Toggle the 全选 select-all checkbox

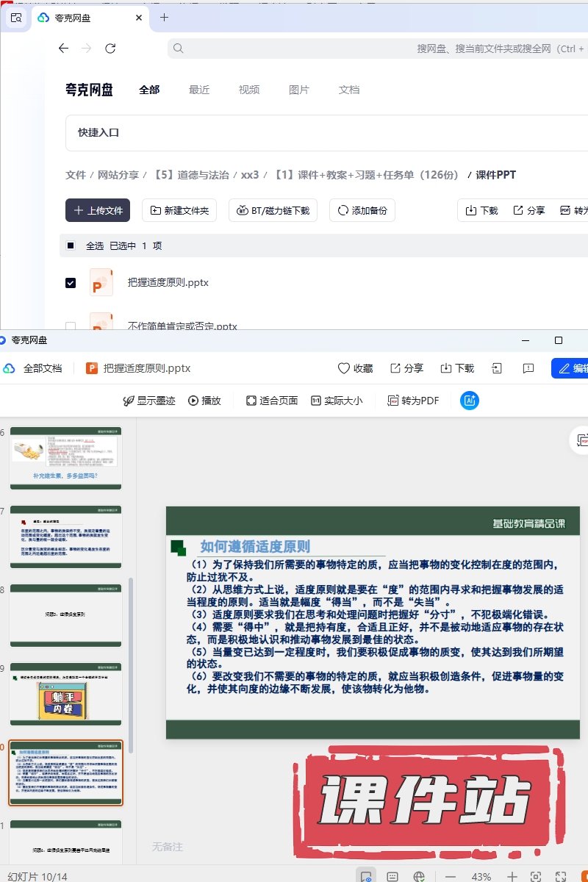(x=71, y=246)
